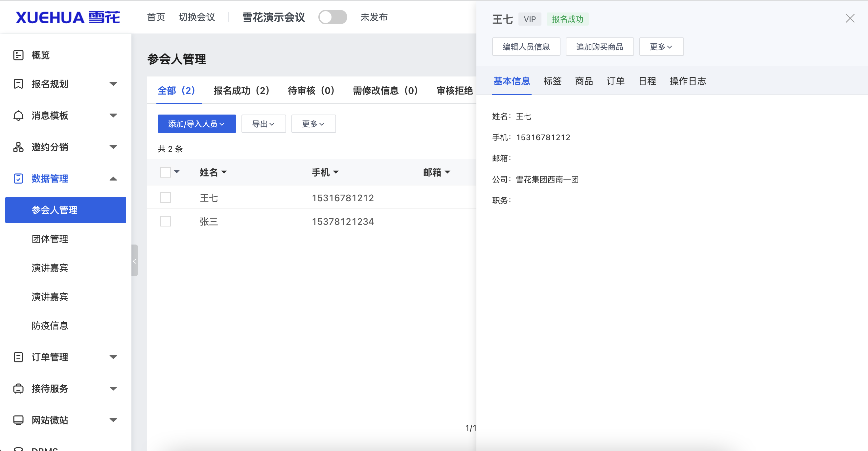
Task: Go to 首页 in top navigation
Action: point(156,17)
